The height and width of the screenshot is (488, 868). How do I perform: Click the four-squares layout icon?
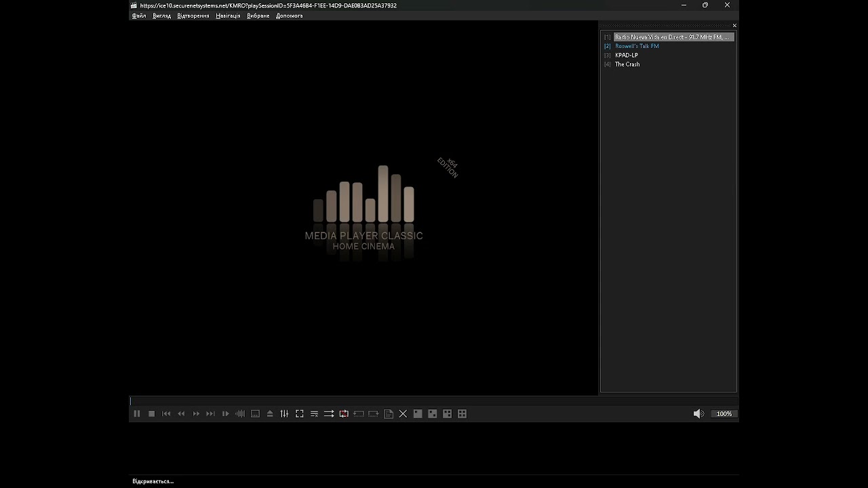462,413
